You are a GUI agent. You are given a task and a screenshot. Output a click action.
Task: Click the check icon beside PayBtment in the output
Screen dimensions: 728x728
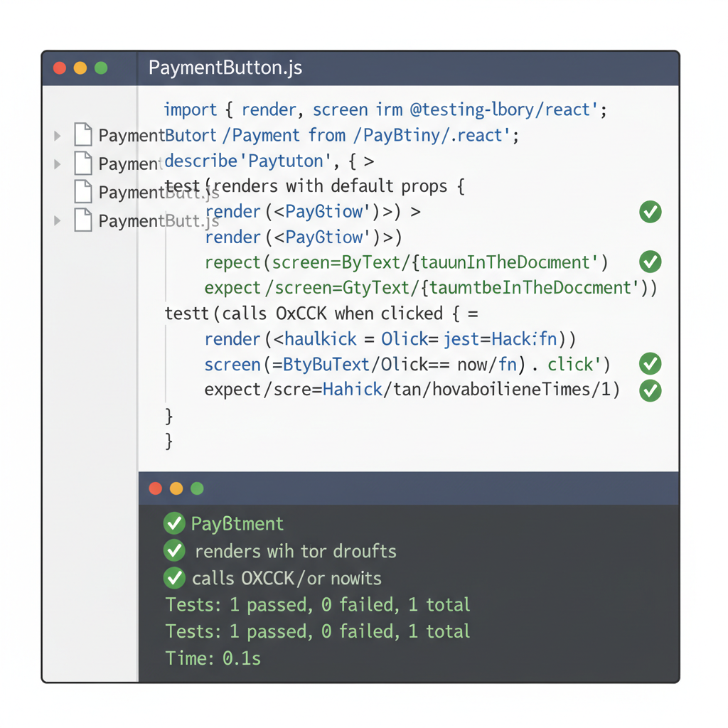[174, 523]
